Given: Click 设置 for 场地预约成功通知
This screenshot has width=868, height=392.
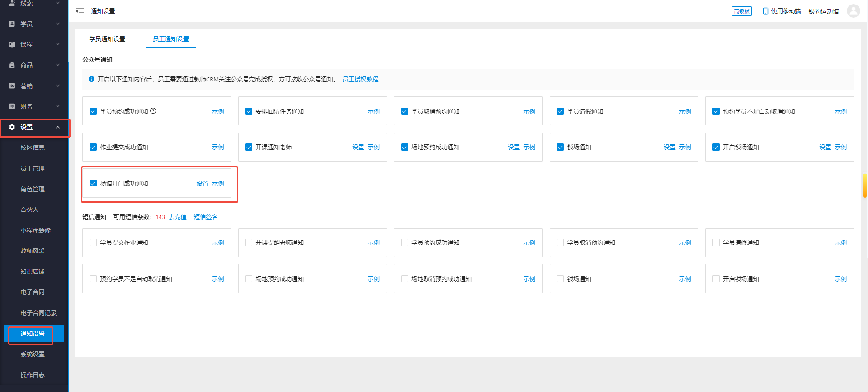Looking at the screenshot, I should (514, 147).
